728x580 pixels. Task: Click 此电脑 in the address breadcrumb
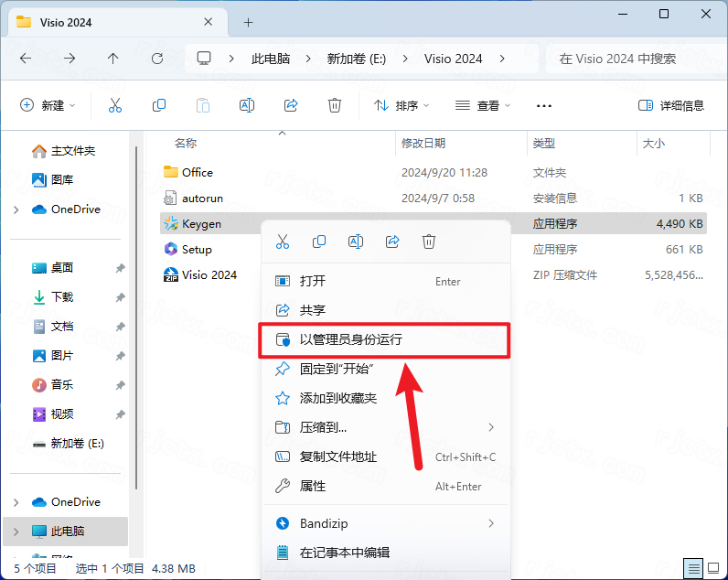271,59
